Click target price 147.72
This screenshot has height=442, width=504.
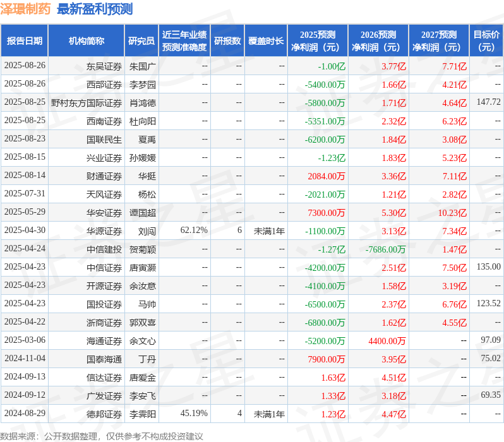click(489, 102)
